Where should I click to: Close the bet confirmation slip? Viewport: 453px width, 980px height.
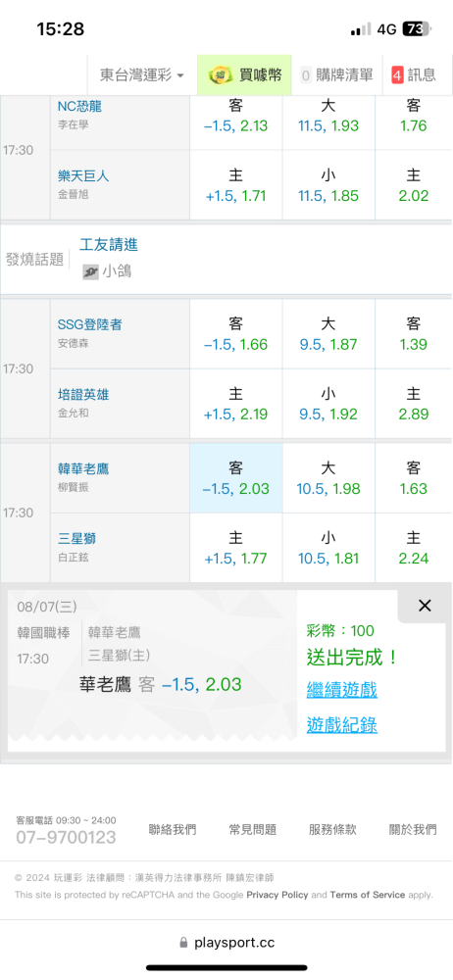pyautogui.click(x=425, y=606)
